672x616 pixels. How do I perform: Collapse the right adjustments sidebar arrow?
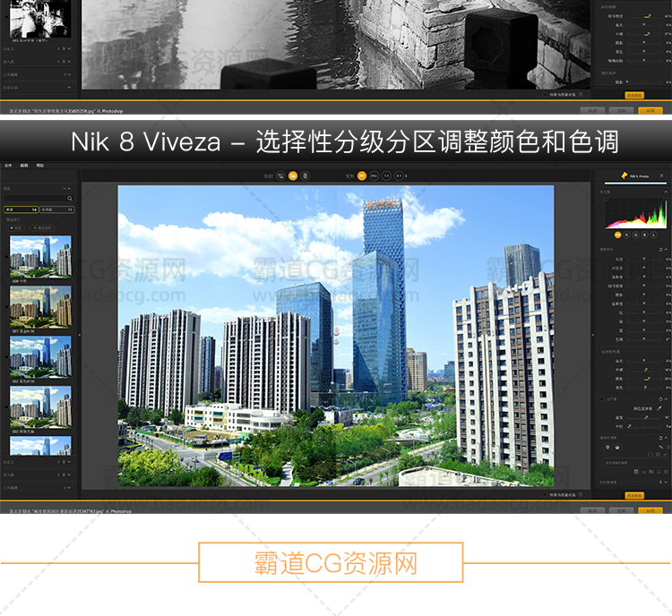point(593,335)
